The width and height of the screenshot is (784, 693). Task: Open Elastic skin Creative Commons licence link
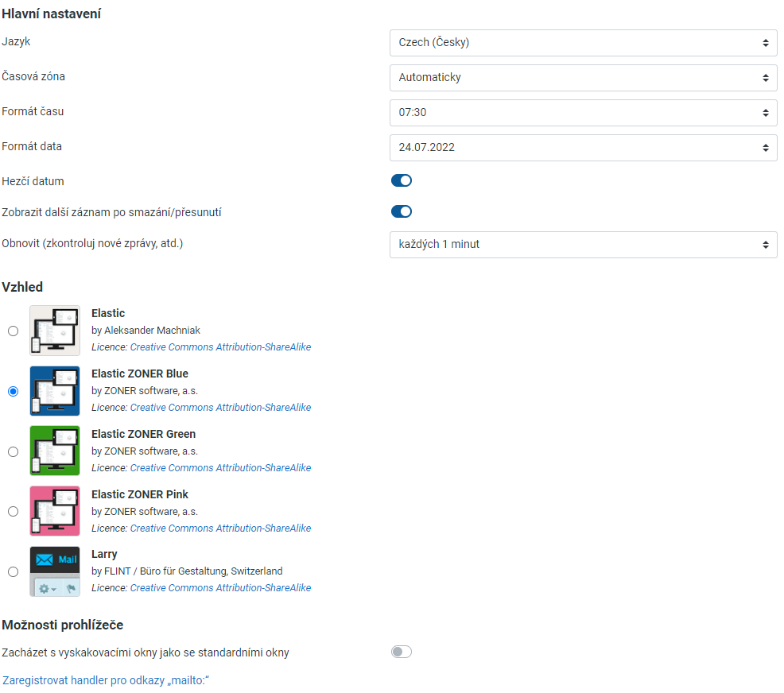[x=220, y=346]
